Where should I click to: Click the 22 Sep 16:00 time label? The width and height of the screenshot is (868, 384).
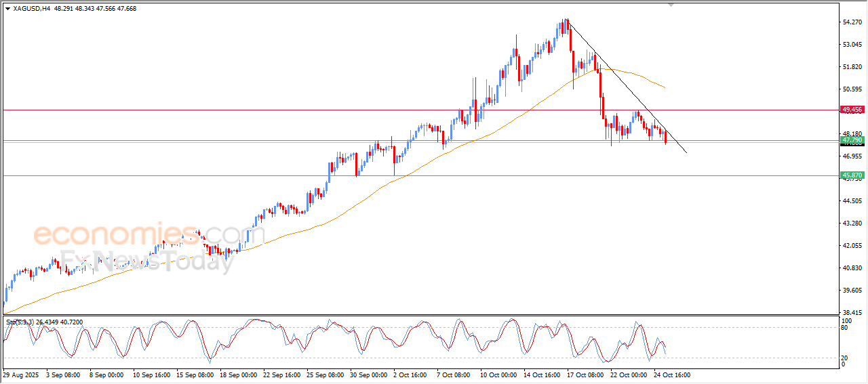pos(282,374)
